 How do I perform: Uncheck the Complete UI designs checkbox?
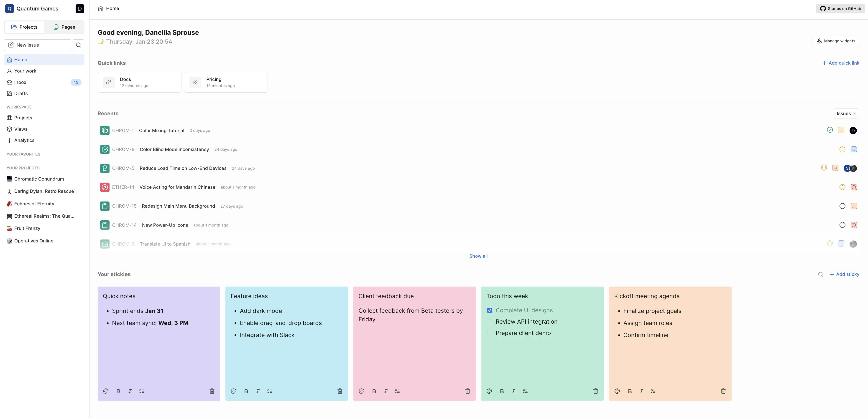[489, 310]
